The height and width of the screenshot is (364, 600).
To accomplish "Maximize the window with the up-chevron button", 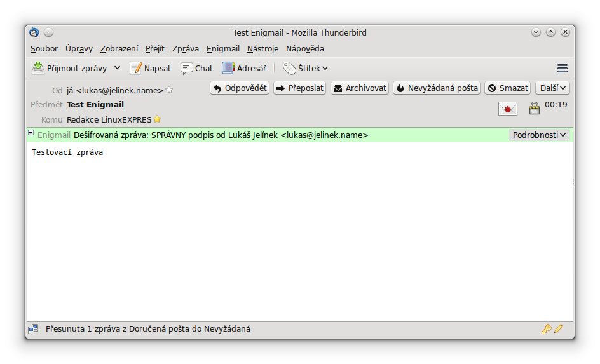I will 550,32.
